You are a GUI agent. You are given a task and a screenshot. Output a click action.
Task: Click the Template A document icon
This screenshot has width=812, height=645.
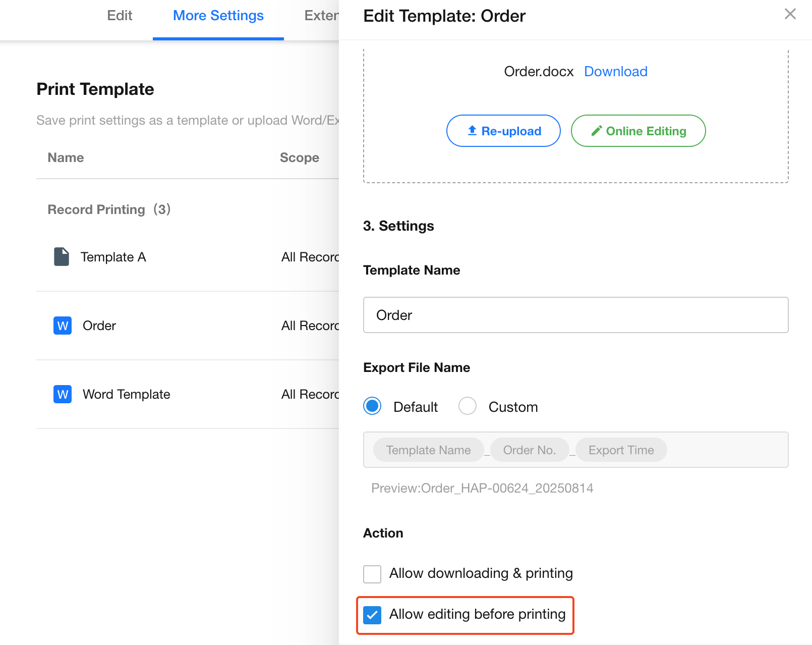click(x=62, y=257)
